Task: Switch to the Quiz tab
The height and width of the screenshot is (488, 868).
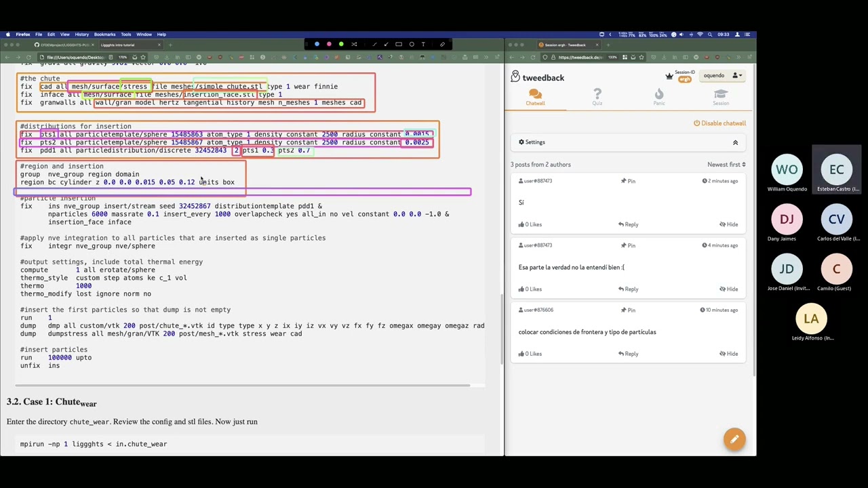Action: [597, 97]
